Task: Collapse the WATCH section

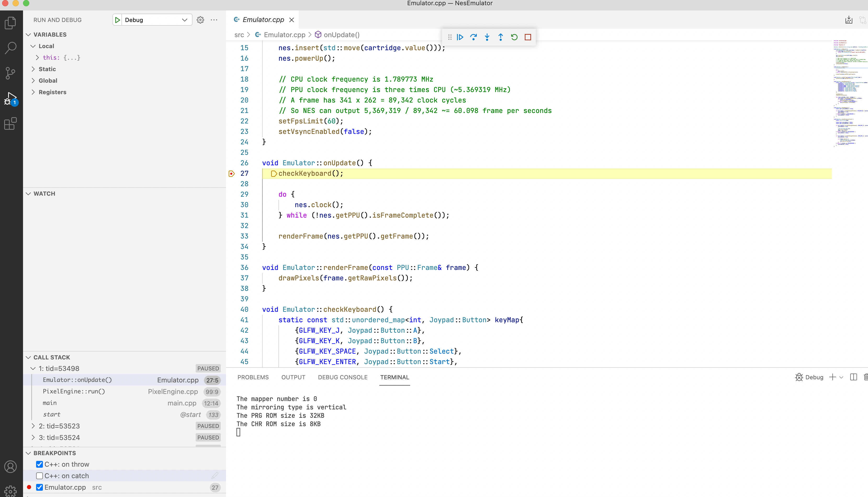Action: coord(28,194)
